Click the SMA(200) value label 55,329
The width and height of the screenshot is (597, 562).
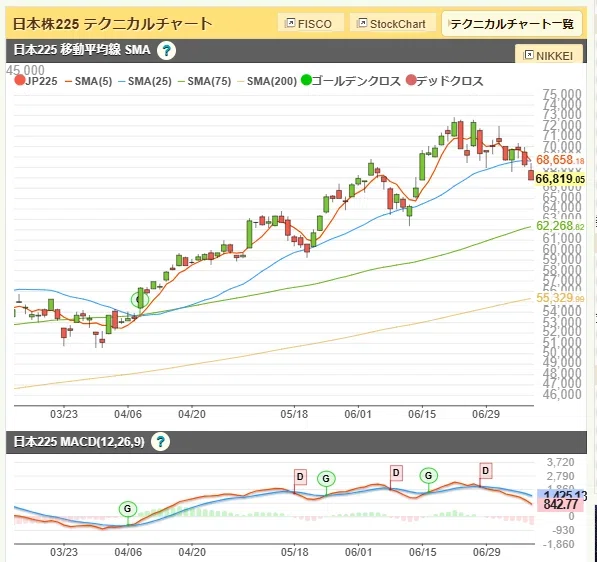(560, 298)
